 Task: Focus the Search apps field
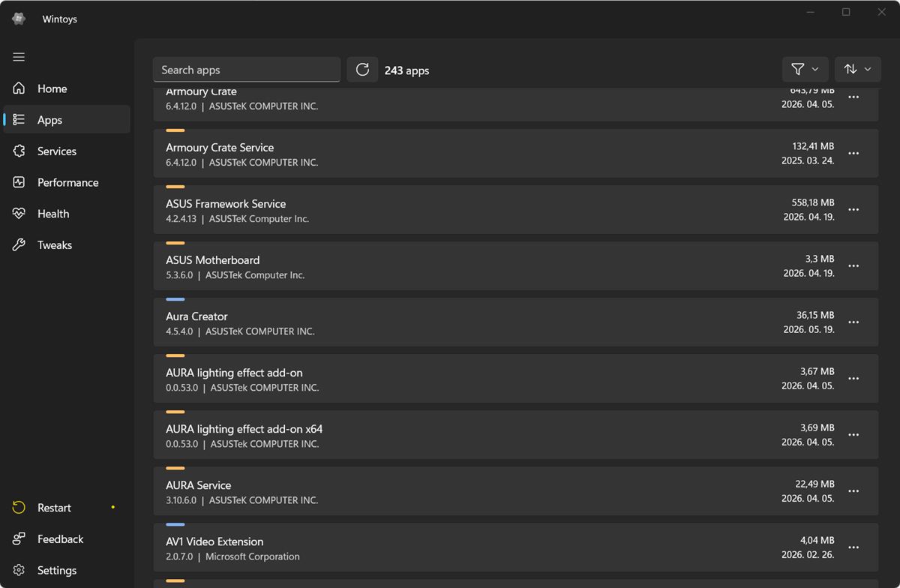[247, 70]
